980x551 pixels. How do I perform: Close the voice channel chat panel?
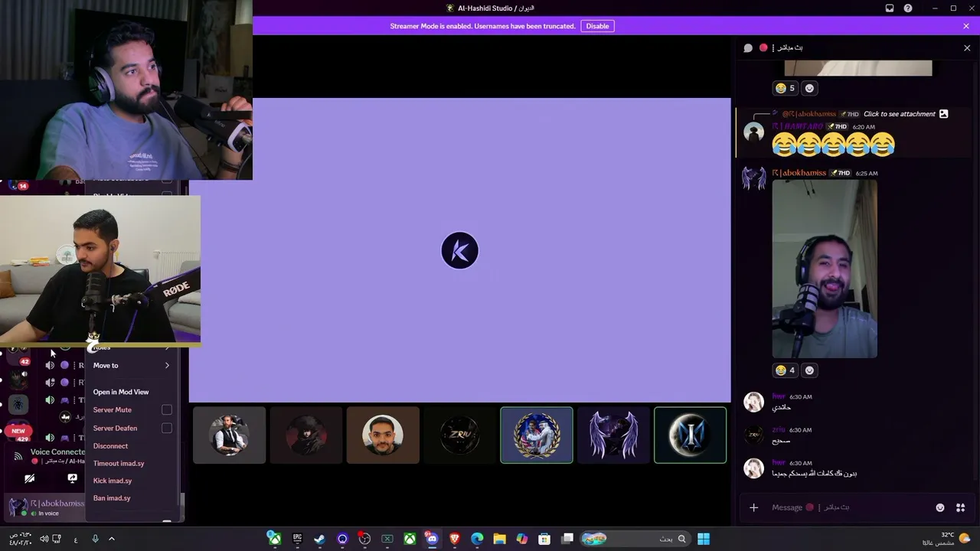pos(967,47)
